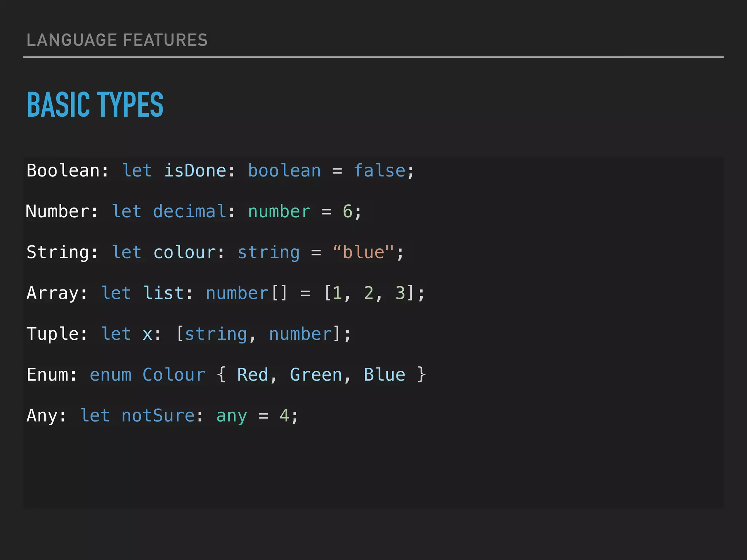Click the 'Any:' label
This screenshot has height=560, width=747.
[x=47, y=416]
